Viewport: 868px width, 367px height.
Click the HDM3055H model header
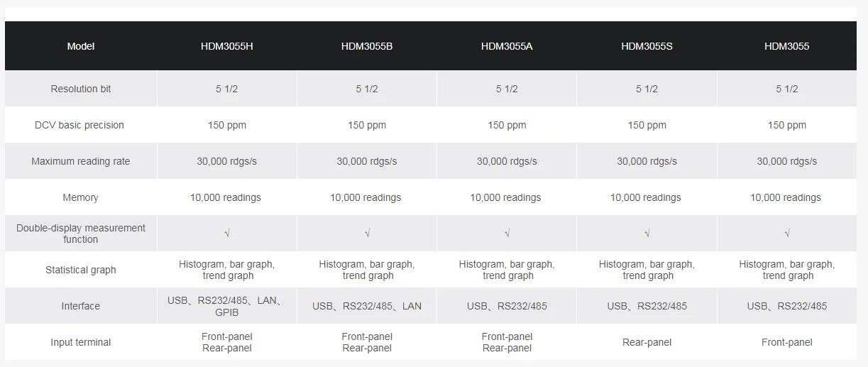226,46
